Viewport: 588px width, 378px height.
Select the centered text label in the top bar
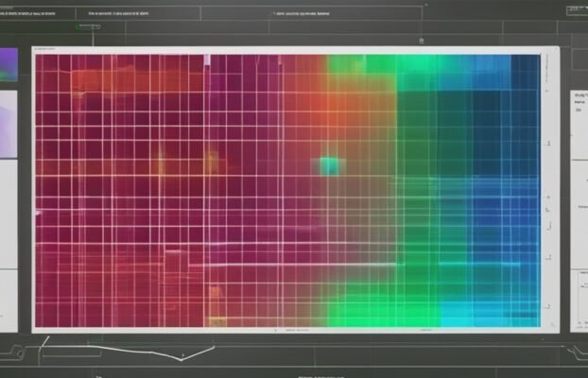pyautogui.click(x=301, y=15)
